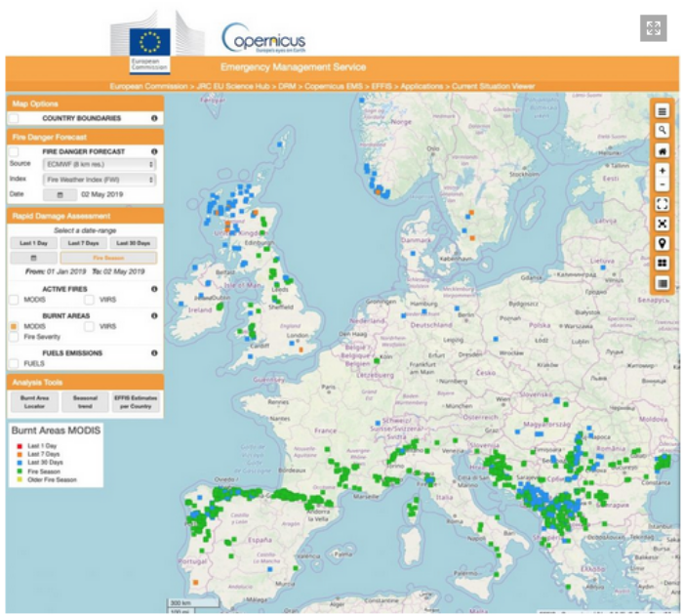683x616 pixels.
Task: Open the Source dropdown showing ECMWF
Action: (99, 164)
